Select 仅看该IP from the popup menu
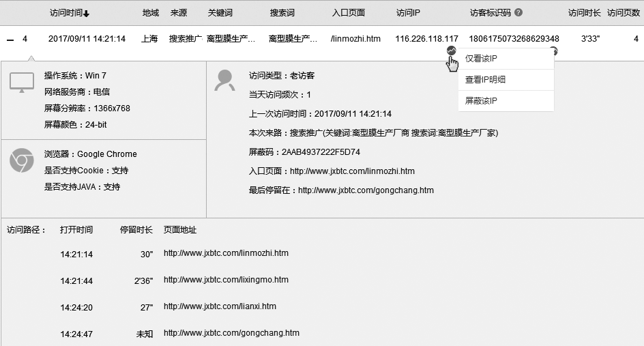This screenshot has height=346, width=644. 481,59
